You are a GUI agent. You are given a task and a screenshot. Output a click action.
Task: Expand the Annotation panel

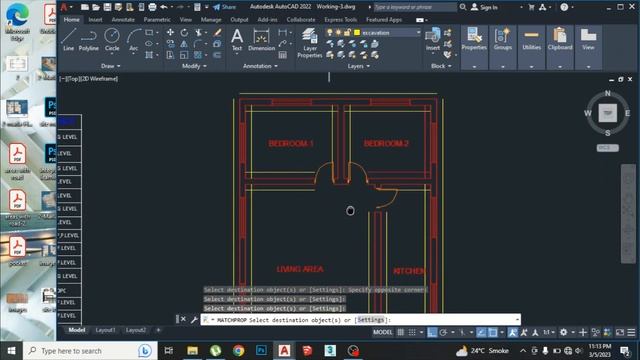[x=260, y=66]
